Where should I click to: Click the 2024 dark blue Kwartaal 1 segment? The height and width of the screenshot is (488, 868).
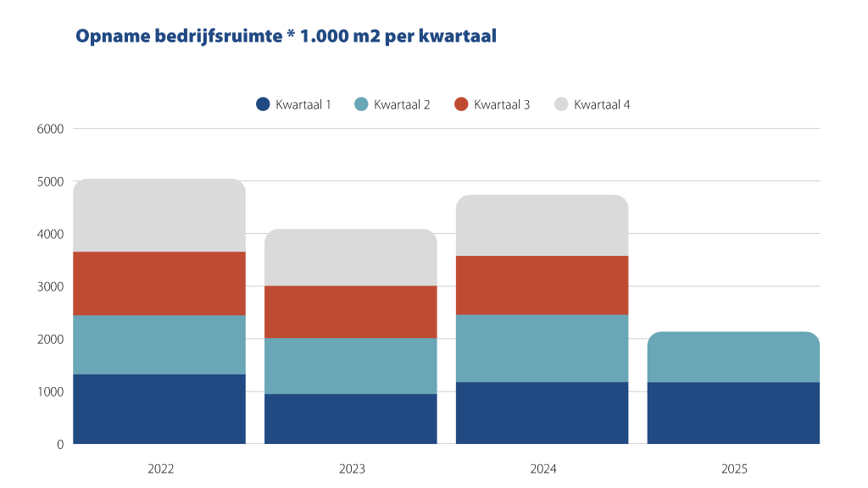coord(542,413)
